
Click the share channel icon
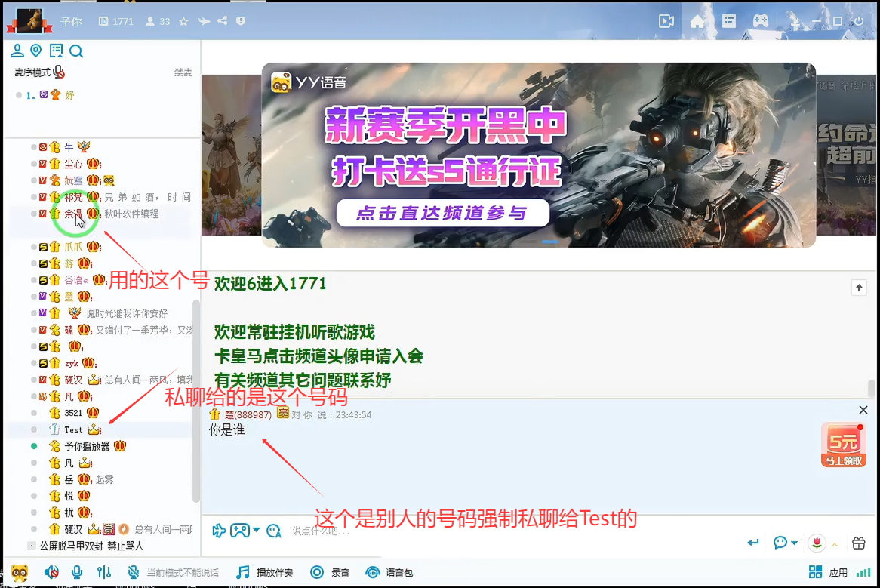tap(222, 22)
